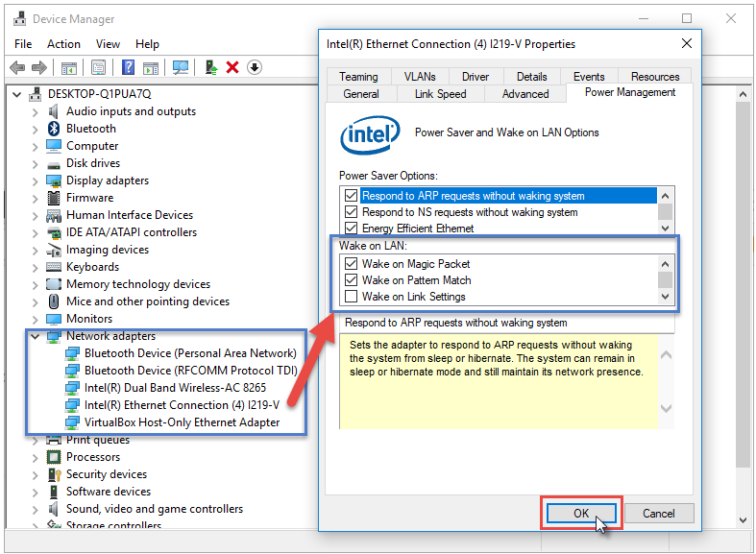
Task: Click OK to apply settings
Action: point(581,513)
